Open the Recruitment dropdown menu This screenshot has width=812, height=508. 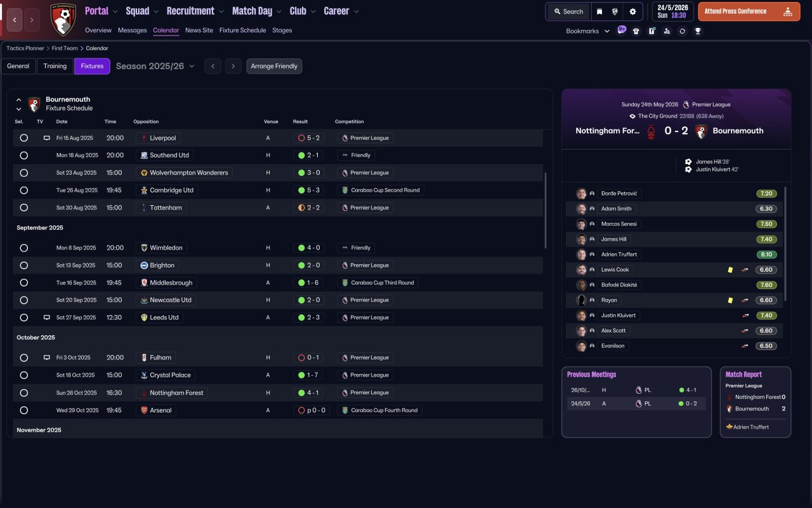[195, 11]
